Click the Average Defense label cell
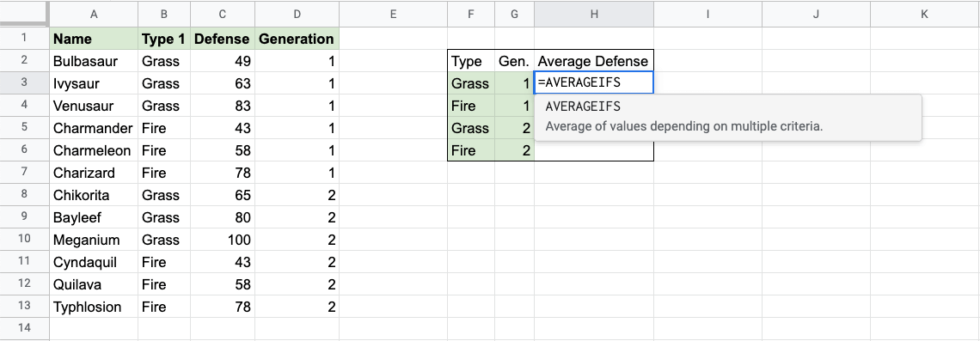 click(594, 61)
